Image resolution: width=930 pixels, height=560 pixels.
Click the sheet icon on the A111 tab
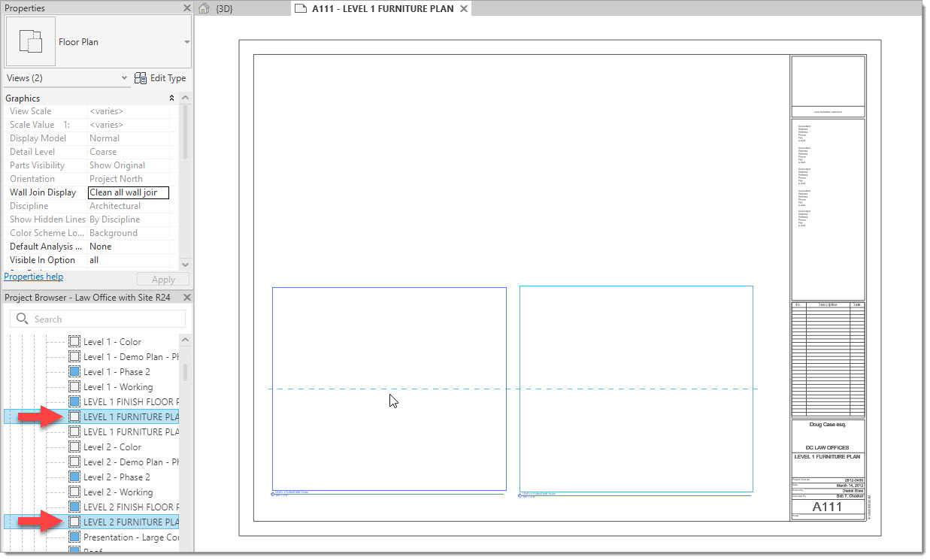tap(301, 9)
